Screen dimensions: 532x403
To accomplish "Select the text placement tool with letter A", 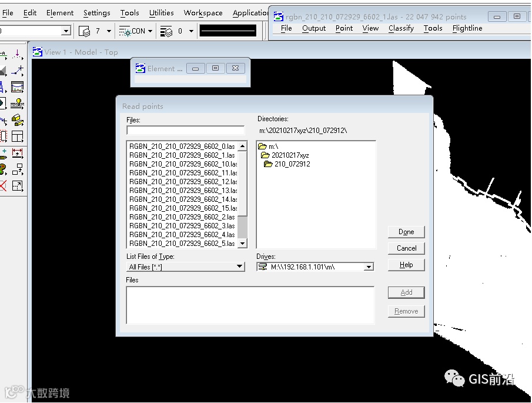I will 3,54.
